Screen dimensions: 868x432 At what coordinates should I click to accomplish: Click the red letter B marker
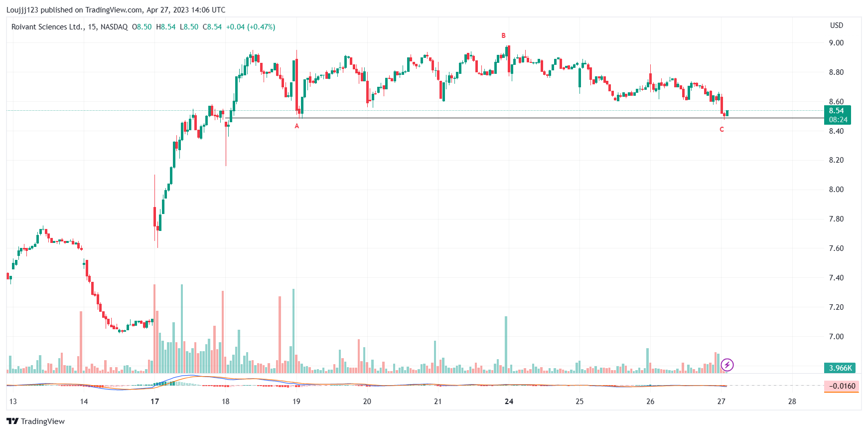point(503,35)
